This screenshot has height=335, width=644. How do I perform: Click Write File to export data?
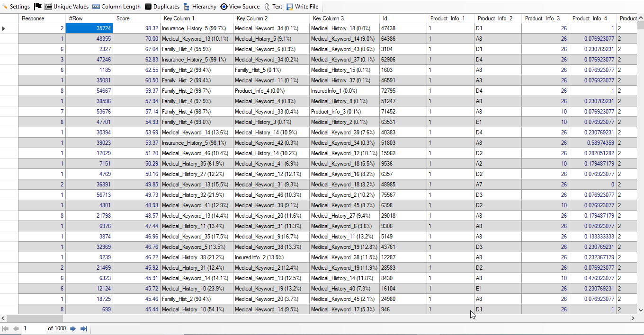click(x=303, y=7)
